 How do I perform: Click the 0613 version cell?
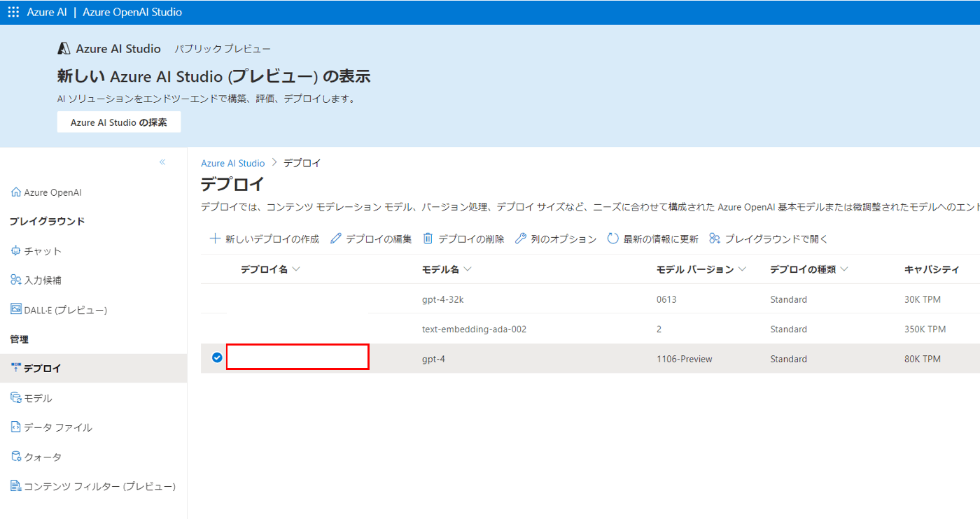coord(666,299)
